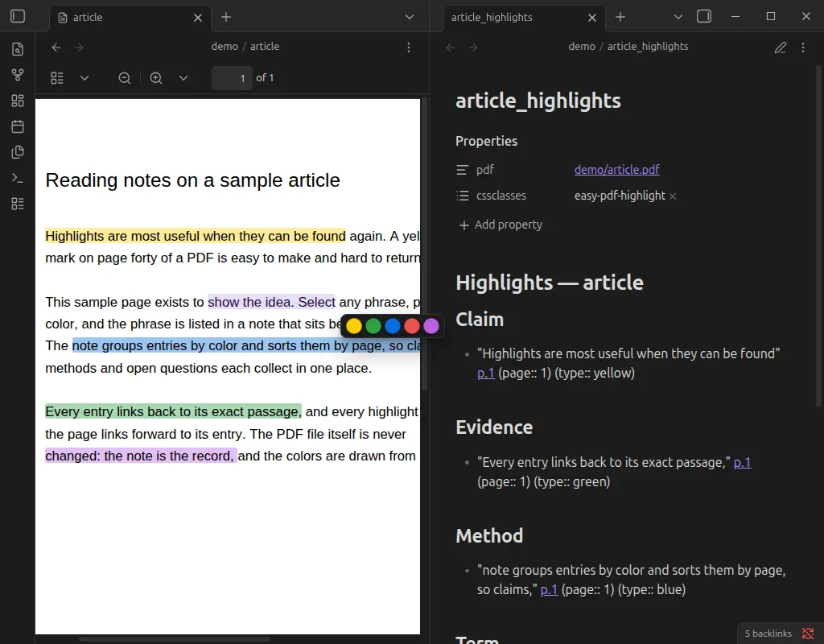Navigate back in article pane
Image resolution: width=824 pixels, height=644 pixels.
(x=56, y=47)
